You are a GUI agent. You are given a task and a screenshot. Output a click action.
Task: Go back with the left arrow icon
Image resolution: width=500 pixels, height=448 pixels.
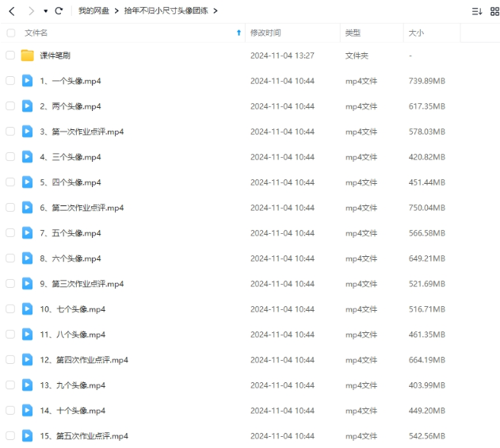[12, 11]
